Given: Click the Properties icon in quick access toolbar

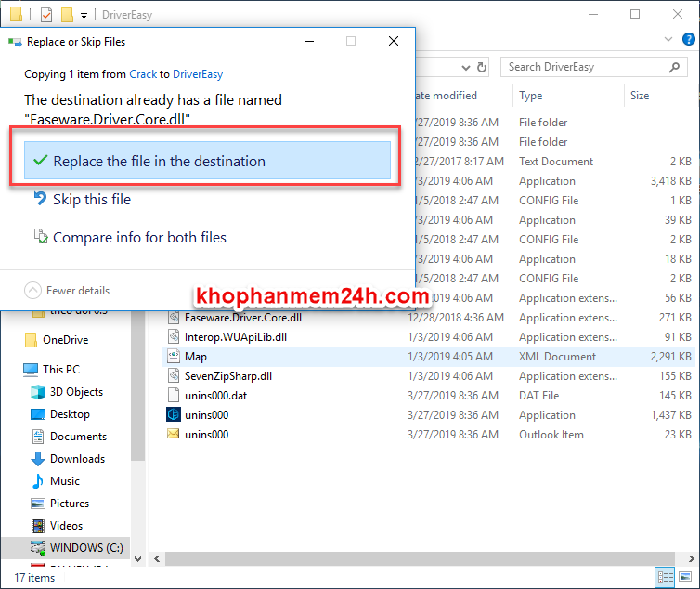Looking at the screenshot, I should [46, 15].
